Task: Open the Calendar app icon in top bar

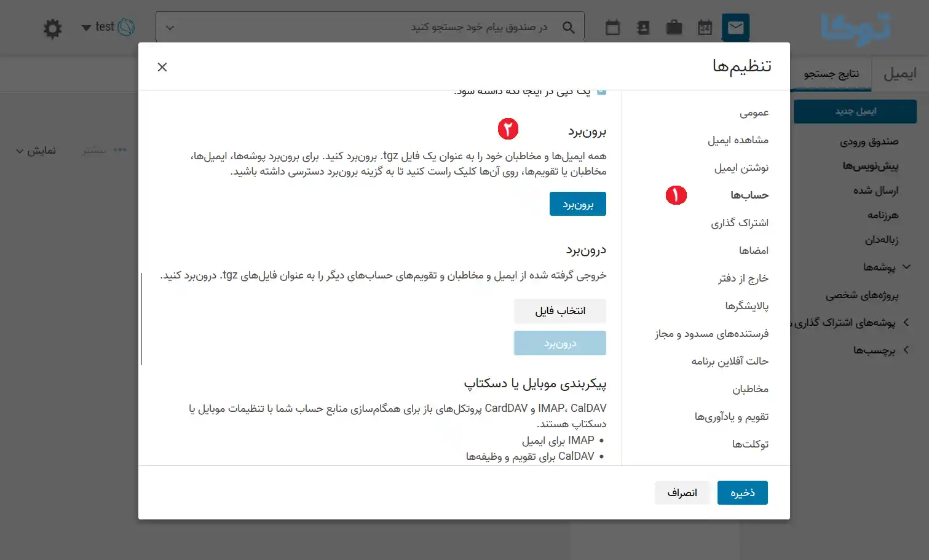Action: tap(705, 28)
